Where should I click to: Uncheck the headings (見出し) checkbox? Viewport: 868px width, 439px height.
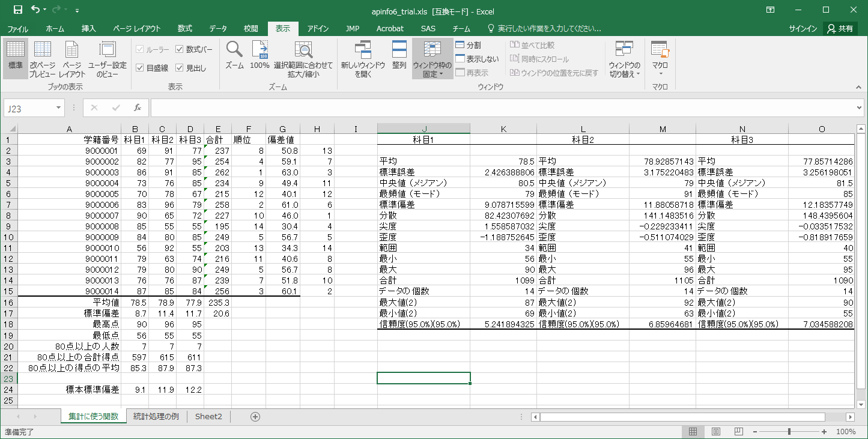coord(180,68)
